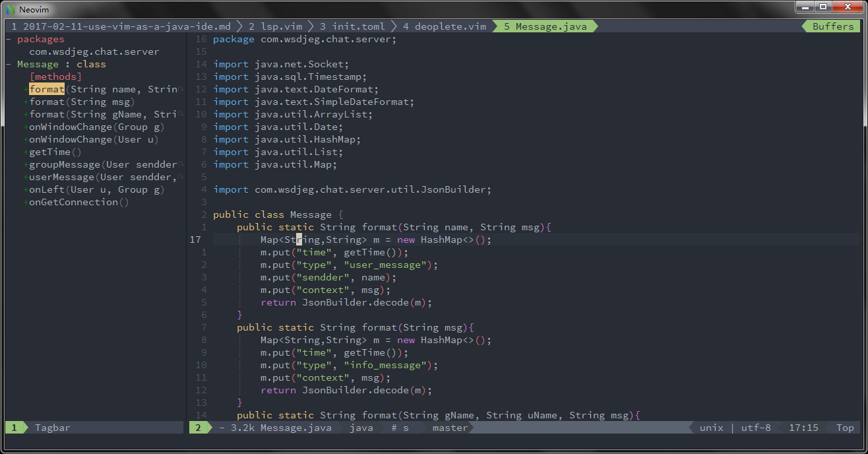The width and height of the screenshot is (868, 454).
Task: Click the import java.util.HashMap; line
Action: 287,139
